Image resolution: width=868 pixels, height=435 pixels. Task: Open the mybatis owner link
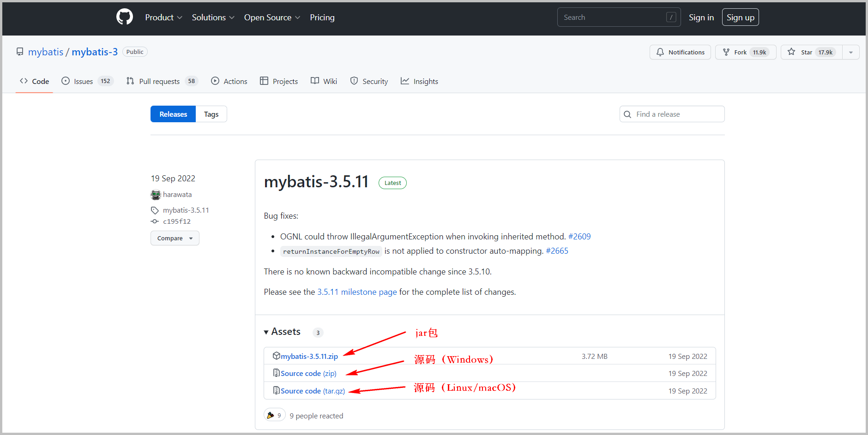click(x=46, y=52)
